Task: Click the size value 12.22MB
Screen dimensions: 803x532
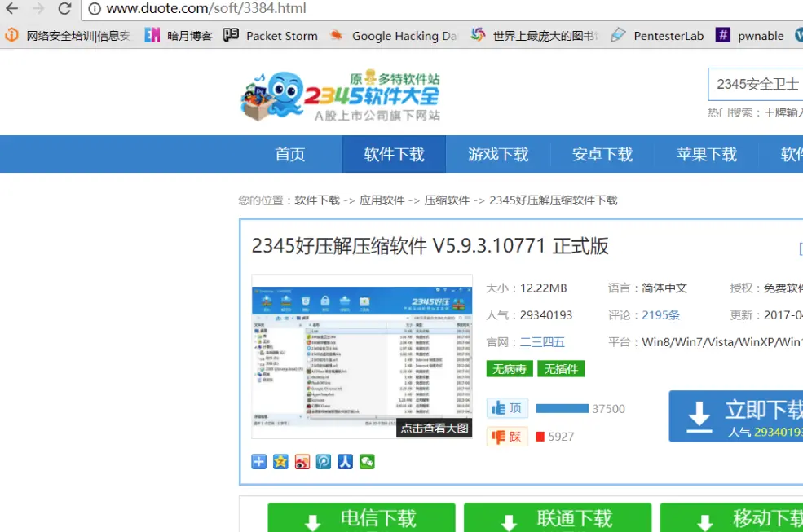Action: (x=544, y=288)
